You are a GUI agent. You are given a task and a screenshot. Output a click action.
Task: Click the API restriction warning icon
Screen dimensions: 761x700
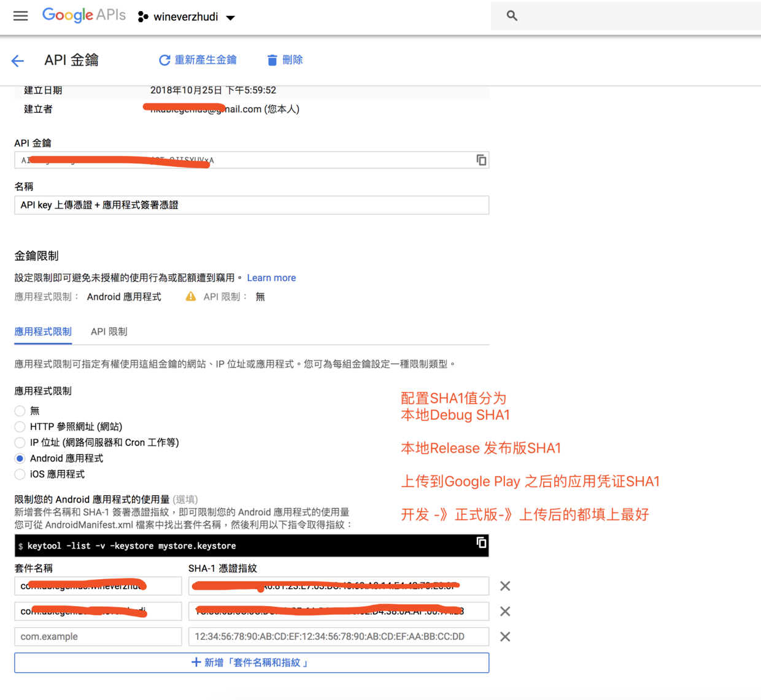click(191, 296)
